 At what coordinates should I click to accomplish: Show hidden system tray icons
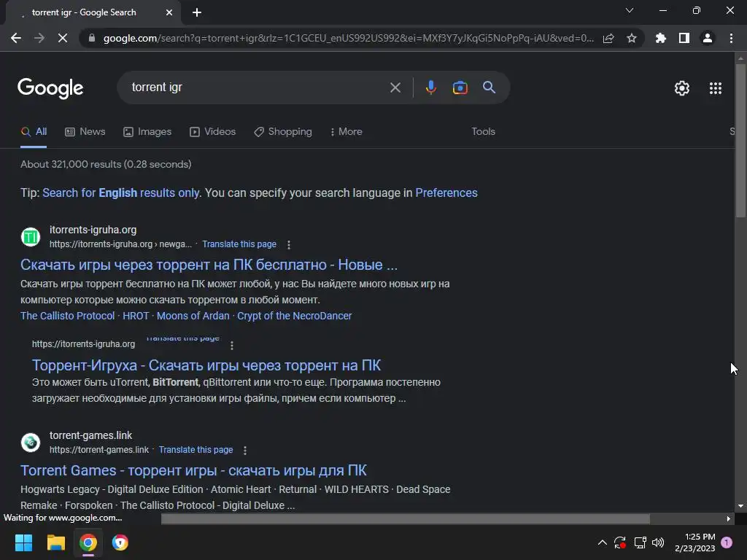(x=602, y=542)
